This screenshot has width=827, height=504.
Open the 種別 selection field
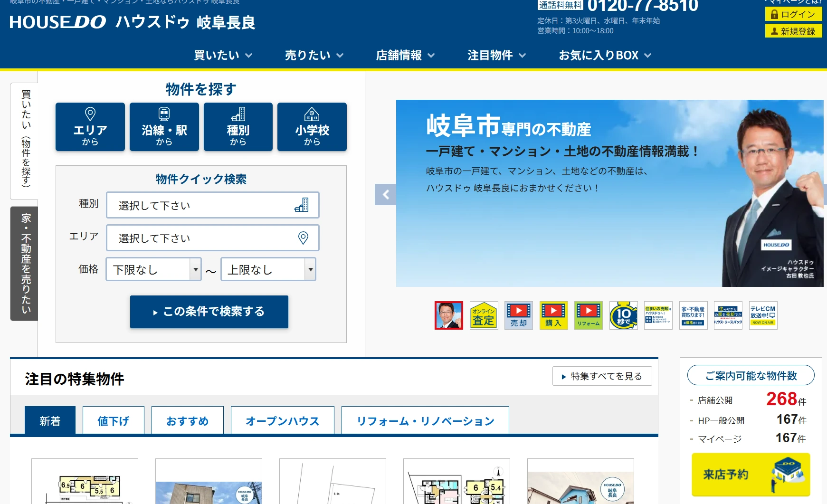(213, 205)
